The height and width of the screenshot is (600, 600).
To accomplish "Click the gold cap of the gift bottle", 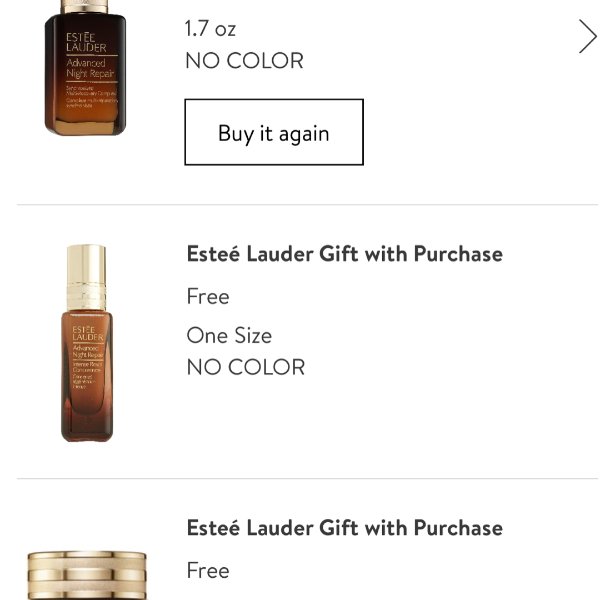I will (86, 278).
